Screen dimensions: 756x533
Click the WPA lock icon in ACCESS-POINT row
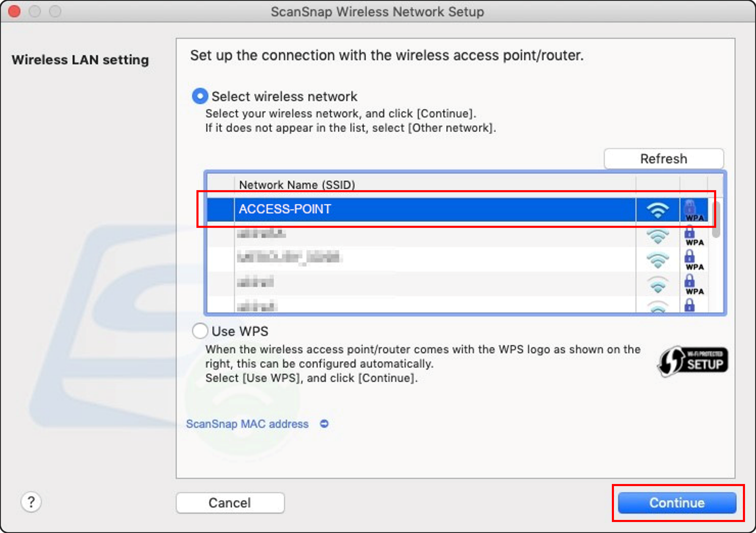point(694,211)
